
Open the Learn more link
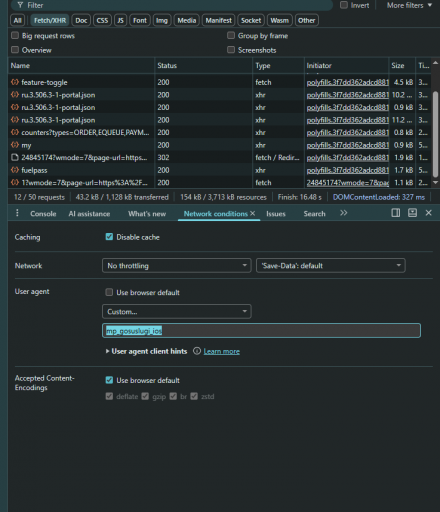pyautogui.click(x=222, y=351)
